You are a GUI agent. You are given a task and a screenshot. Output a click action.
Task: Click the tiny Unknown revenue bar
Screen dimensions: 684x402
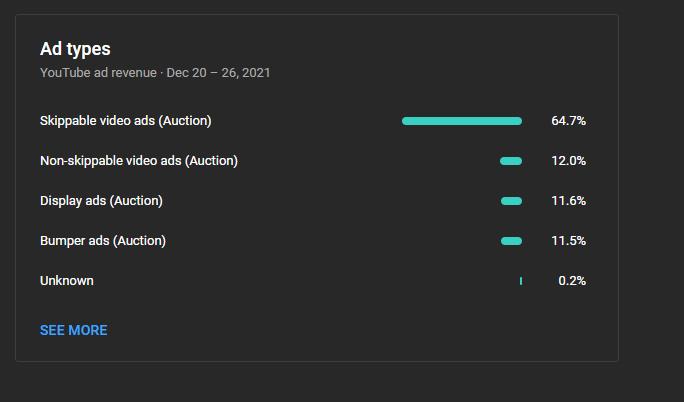[521, 281]
